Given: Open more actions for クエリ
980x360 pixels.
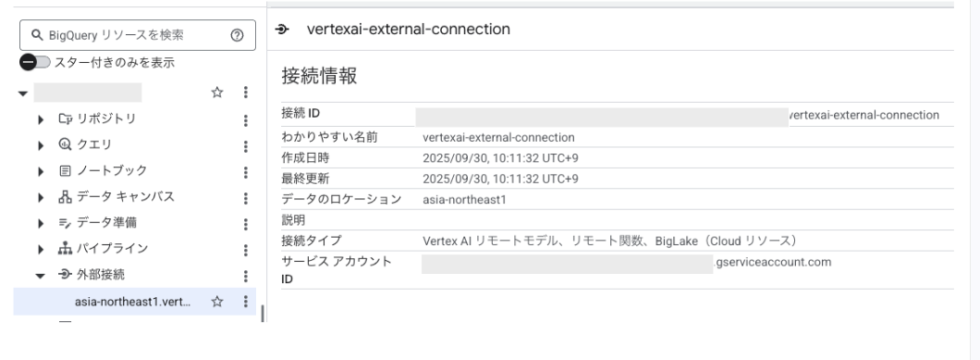Looking at the screenshot, I should tap(246, 146).
